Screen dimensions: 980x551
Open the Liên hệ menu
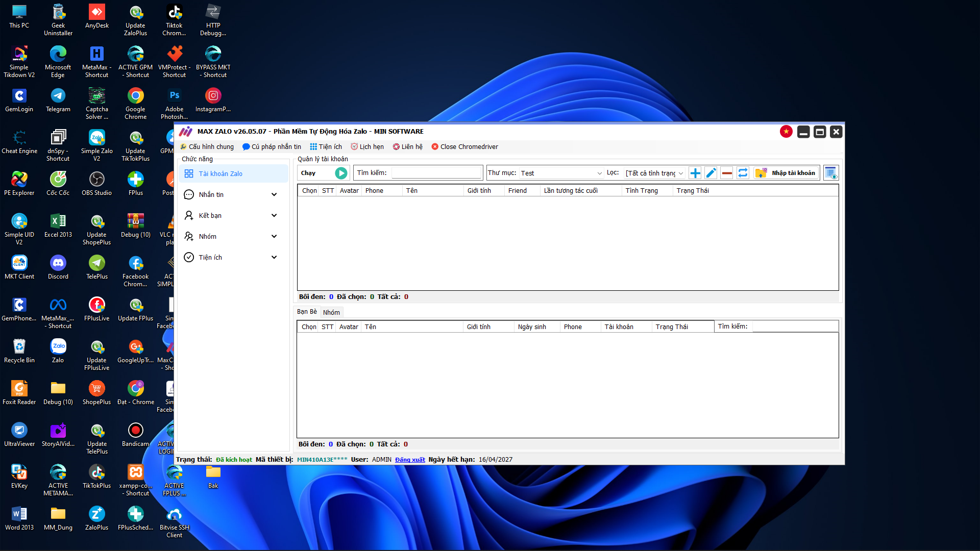[408, 147]
